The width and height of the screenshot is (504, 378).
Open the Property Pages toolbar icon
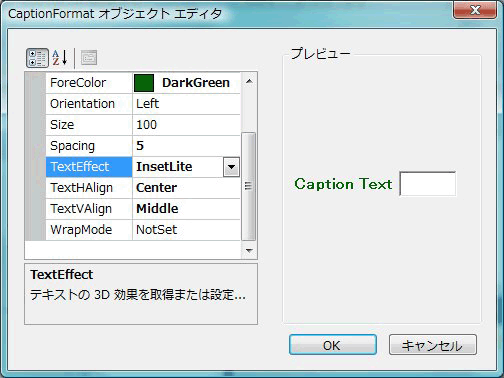pos(89,58)
